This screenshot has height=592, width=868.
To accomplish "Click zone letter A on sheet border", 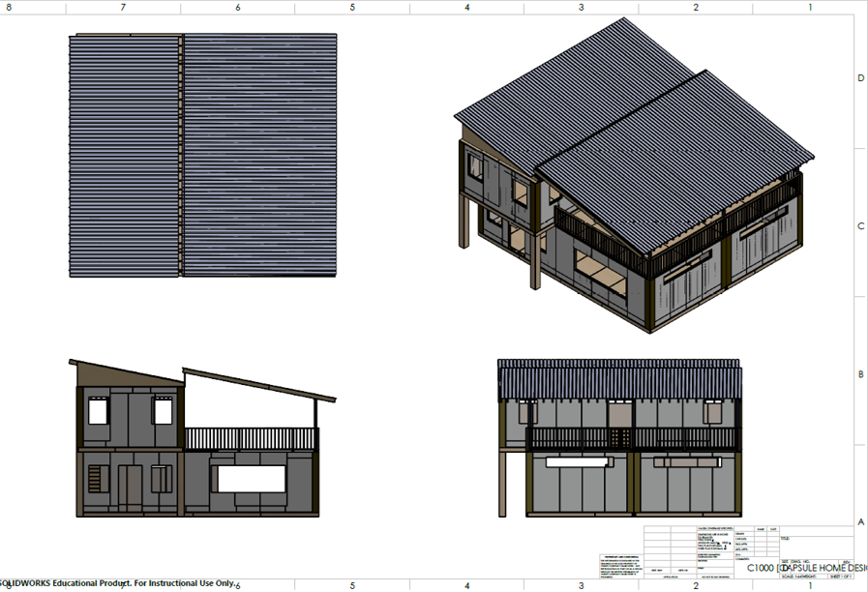I will point(860,522).
